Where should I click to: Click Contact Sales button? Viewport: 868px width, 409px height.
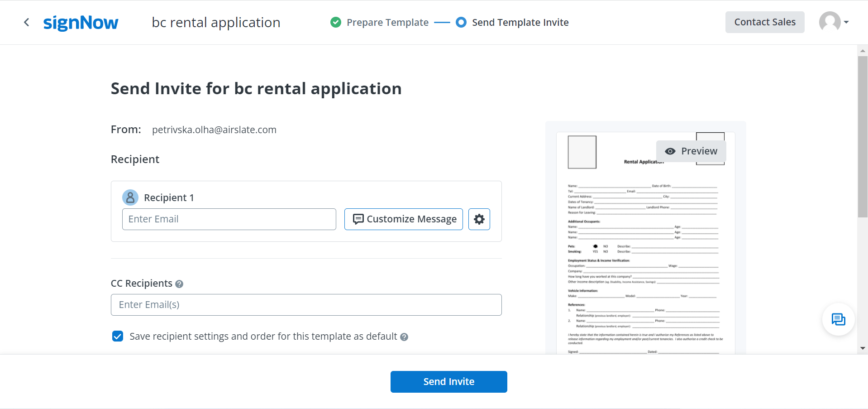(x=764, y=22)
